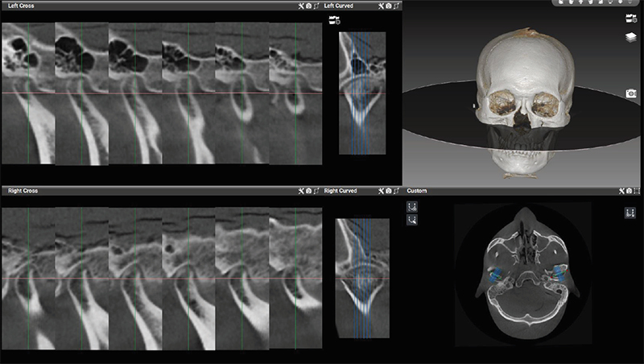Expand the Right Cross panel to full screen
Viewport: 644px width, 364px height.
tap(316, 191)
